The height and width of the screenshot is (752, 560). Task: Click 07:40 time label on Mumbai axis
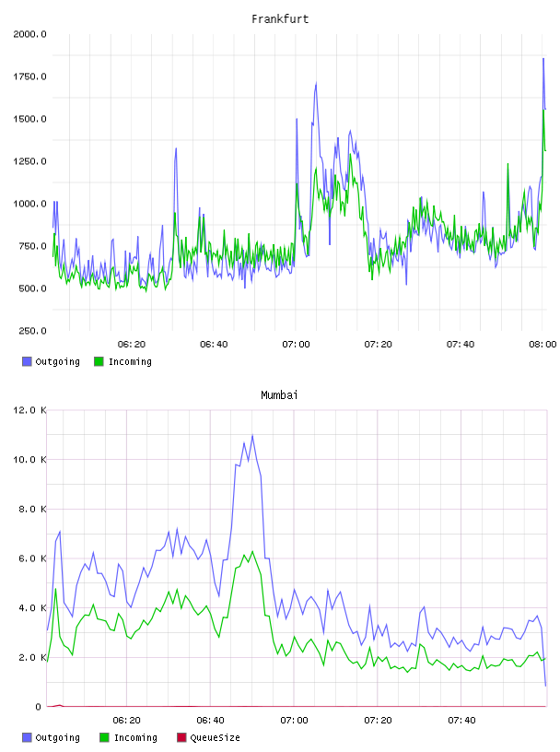point(461,721)
